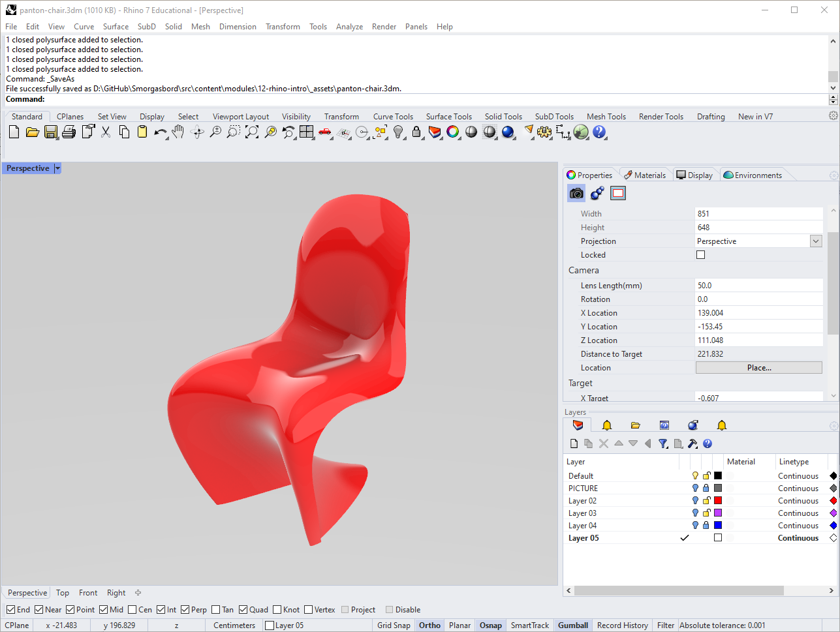
Task: Select the camera icon in Properties panel
Action: [x=576, y=193]
